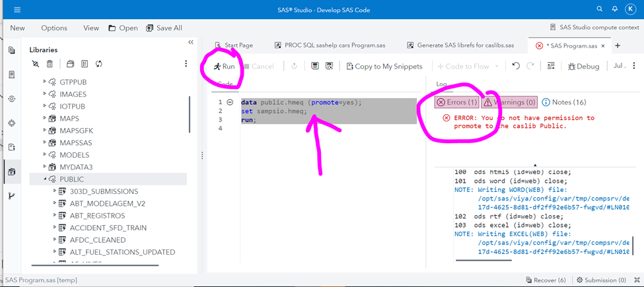Viewport: 644px width, 287px height.
Task: Click the log horizontal scrollbar
Action: 483,260
